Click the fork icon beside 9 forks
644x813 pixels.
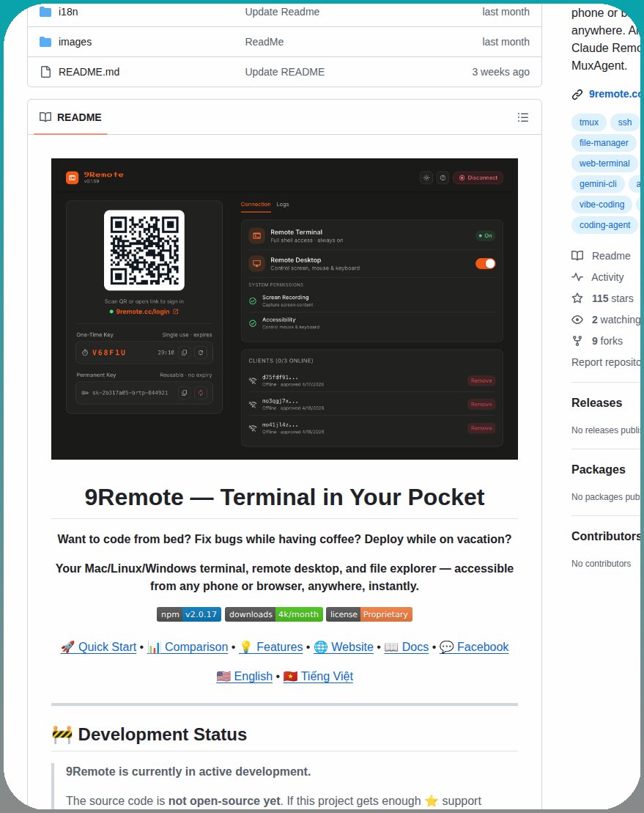pyautogui.click(x=577, y=341)
